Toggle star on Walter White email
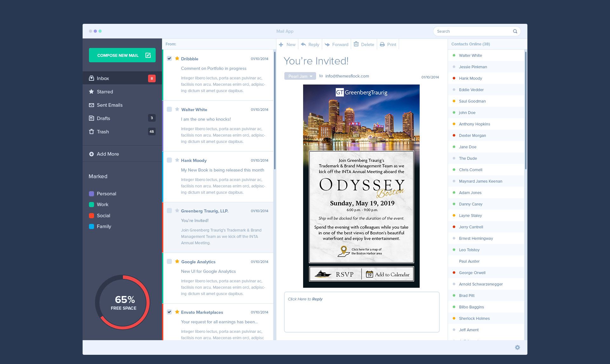The height and width of the screenshot is (364, 610). pyautogui.click(x=177, y=109)
